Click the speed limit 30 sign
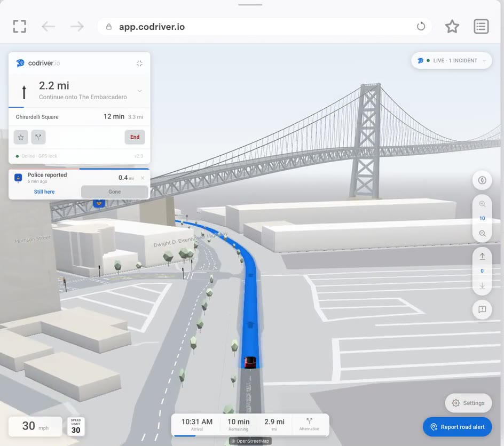 76,426
